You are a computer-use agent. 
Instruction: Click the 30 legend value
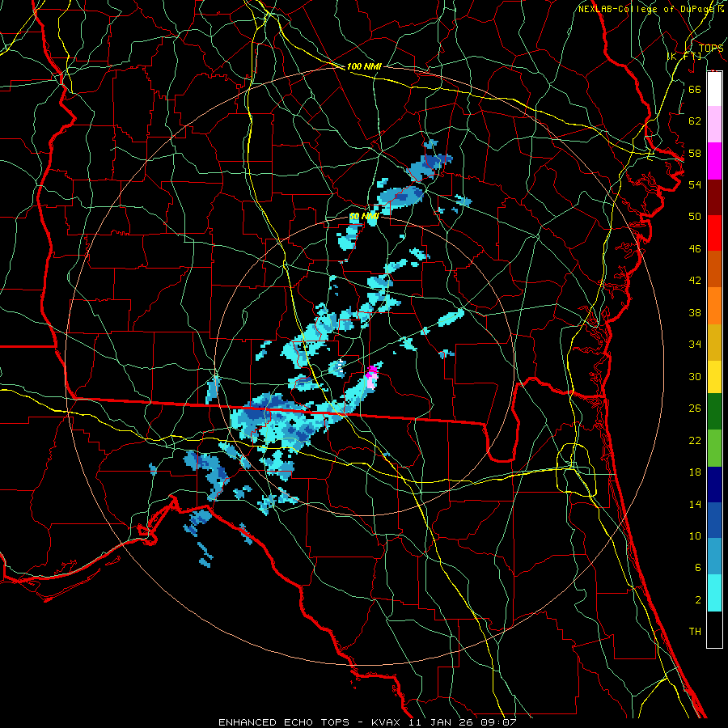tap(695, 376)
